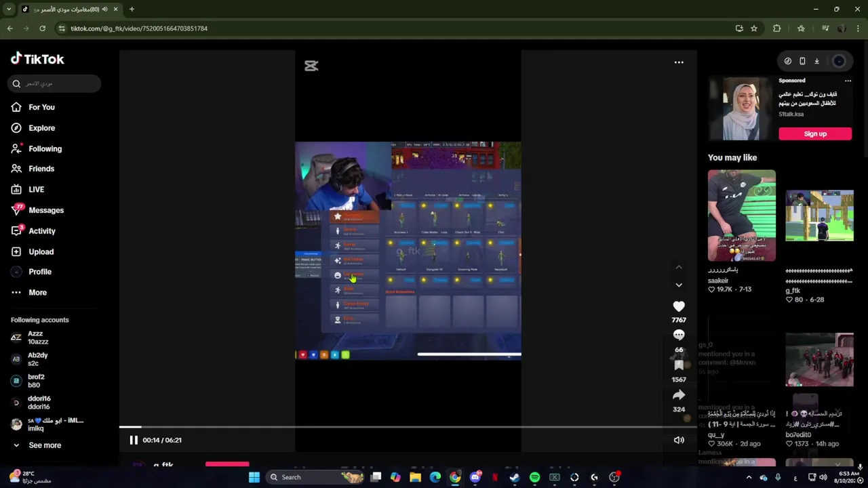Open File Explorer from the taskbar
This screenshot has height=488, width=868.
click(415, 477)
